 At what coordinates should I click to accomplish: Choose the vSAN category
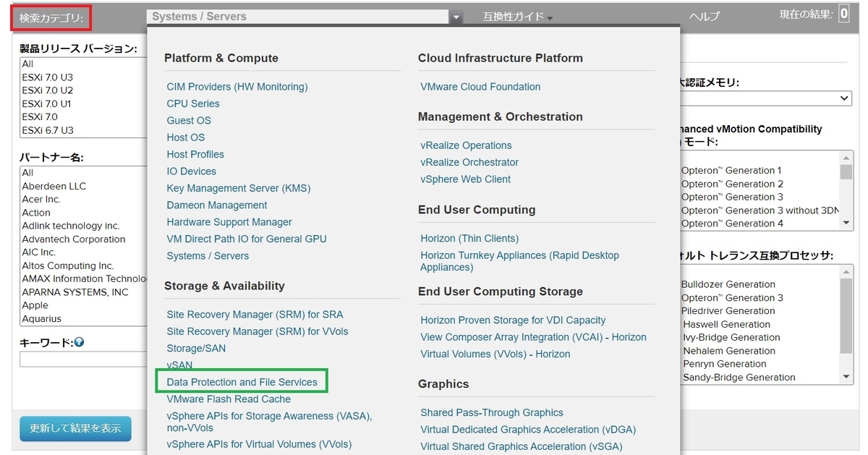pyautogui.click(x=180, y=365)
